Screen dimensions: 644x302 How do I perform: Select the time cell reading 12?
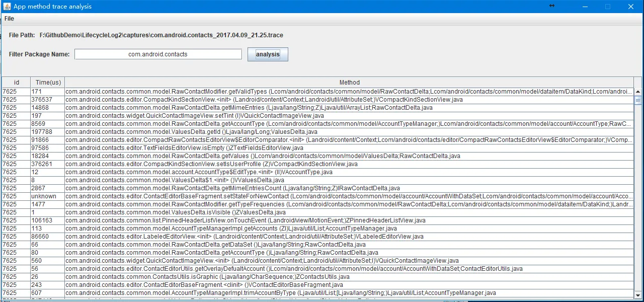click(47, 172)
